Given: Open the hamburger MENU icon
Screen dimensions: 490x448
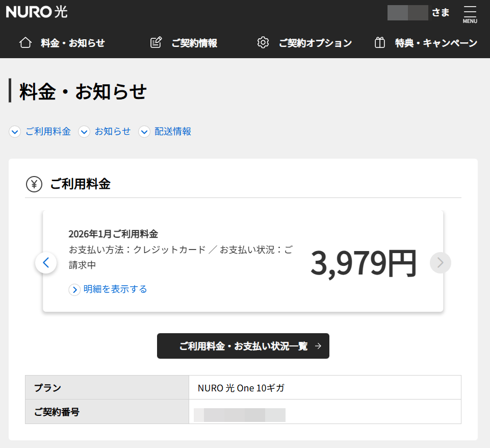Looking at the screenshot, I should [470, 14].
